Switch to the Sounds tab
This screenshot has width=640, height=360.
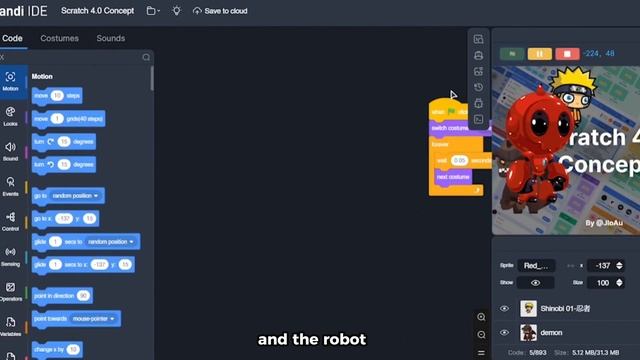point(111,38)
